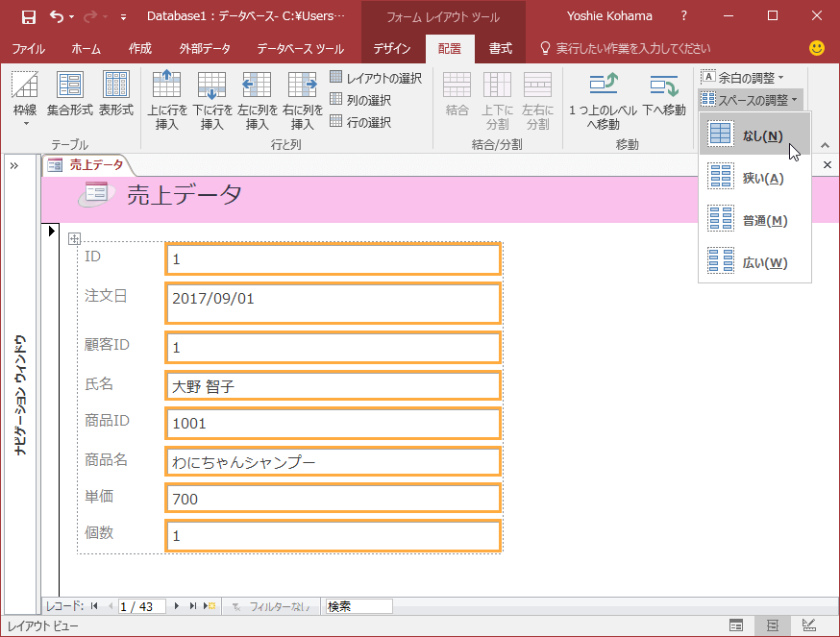Click the smiley feedback icon
840x637 pixels.
[816, 48]
